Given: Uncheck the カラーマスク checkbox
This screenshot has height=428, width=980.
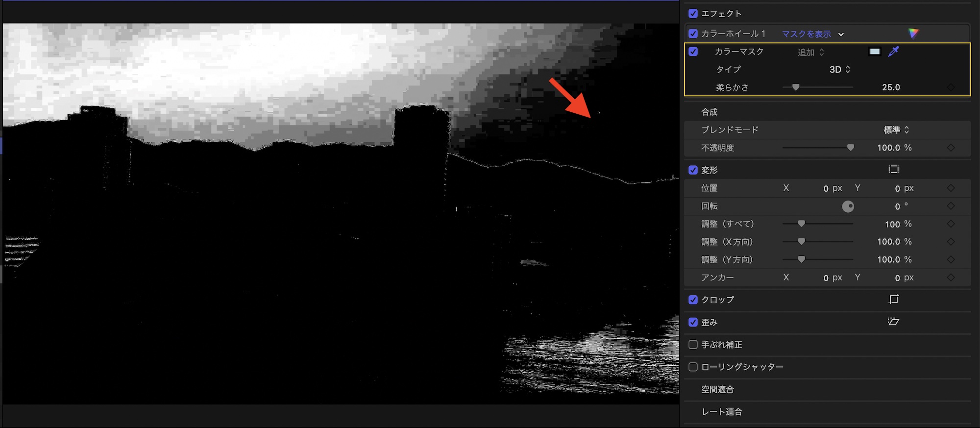Looking at the screenshot, I should [693, 51].
